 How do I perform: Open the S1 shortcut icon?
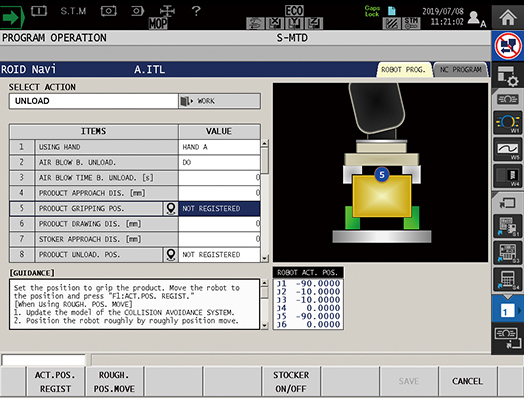click(x=508, y=226)
